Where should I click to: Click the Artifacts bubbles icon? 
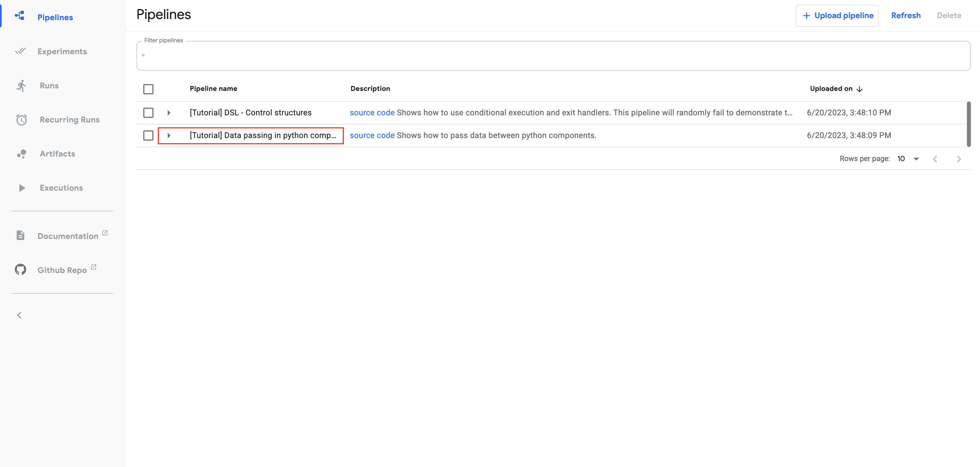click(x=21, y=154)
